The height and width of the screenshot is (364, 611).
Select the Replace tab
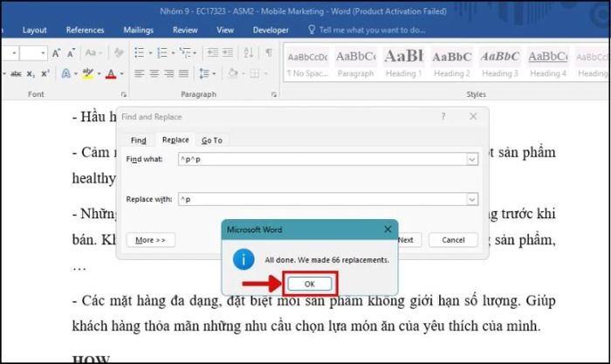175,140
